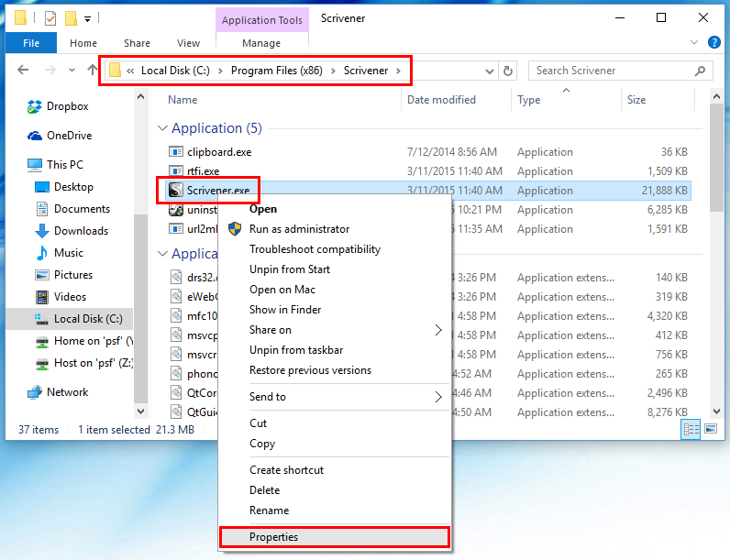Open the address bar history dropdown
The image size is (730, 560).
[490, 71]
